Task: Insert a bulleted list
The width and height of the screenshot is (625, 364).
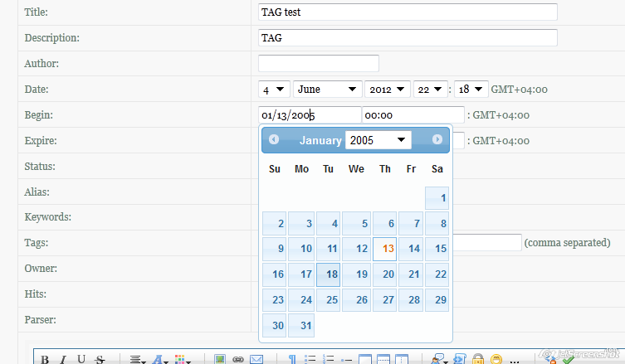Action: coord(310,359)
